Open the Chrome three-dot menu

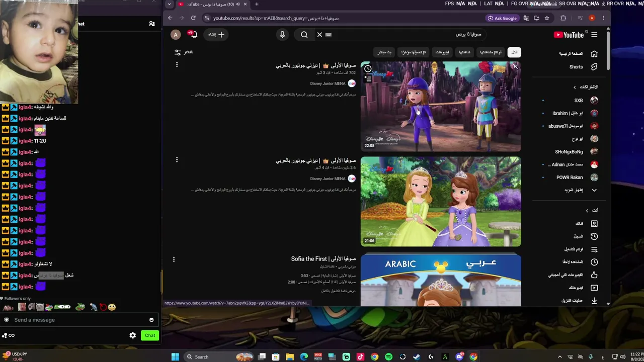[603, 18]
